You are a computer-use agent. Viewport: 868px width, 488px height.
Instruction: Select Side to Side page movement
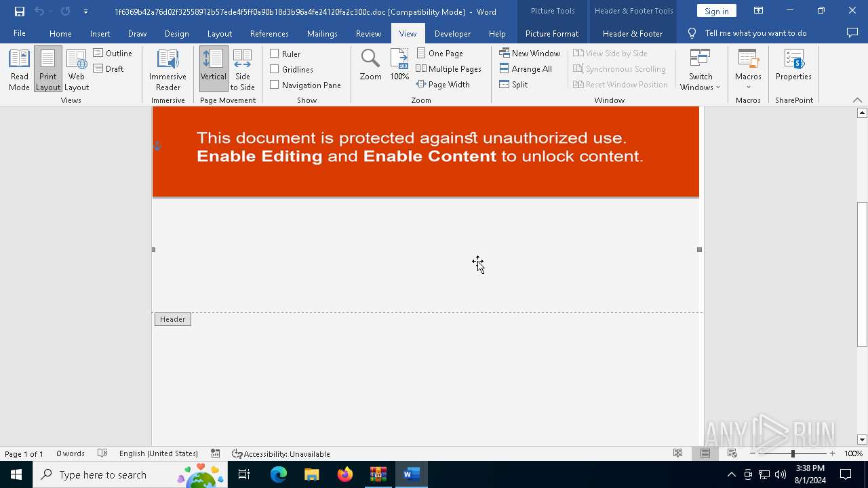coord(242,70)
